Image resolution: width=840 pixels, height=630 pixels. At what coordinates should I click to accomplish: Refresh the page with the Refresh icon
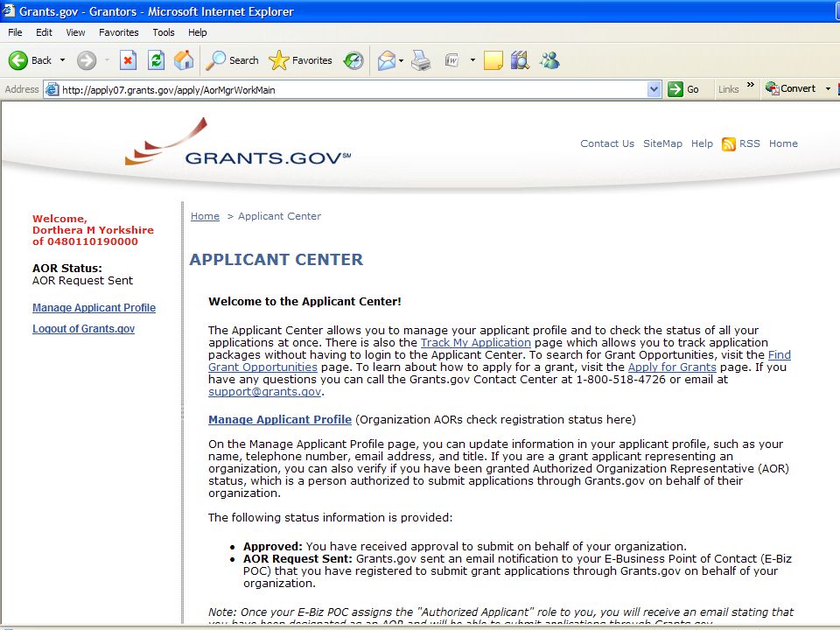click(x=156, y=60)
